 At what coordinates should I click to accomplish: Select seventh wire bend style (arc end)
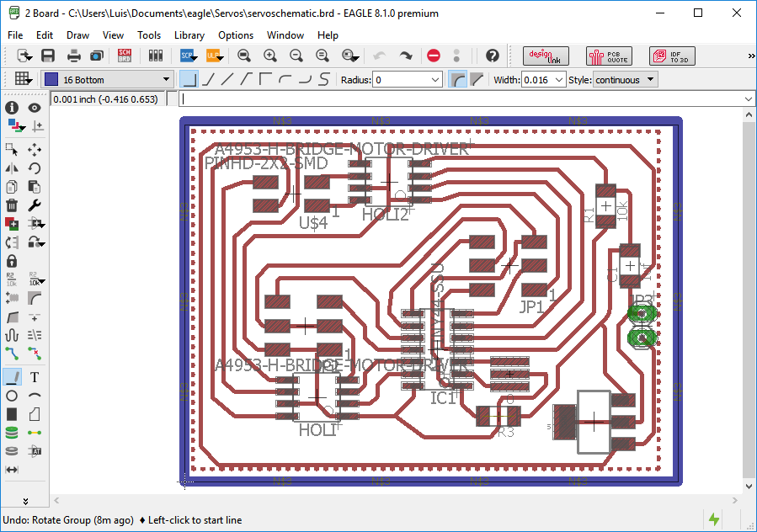coord(305,80)
